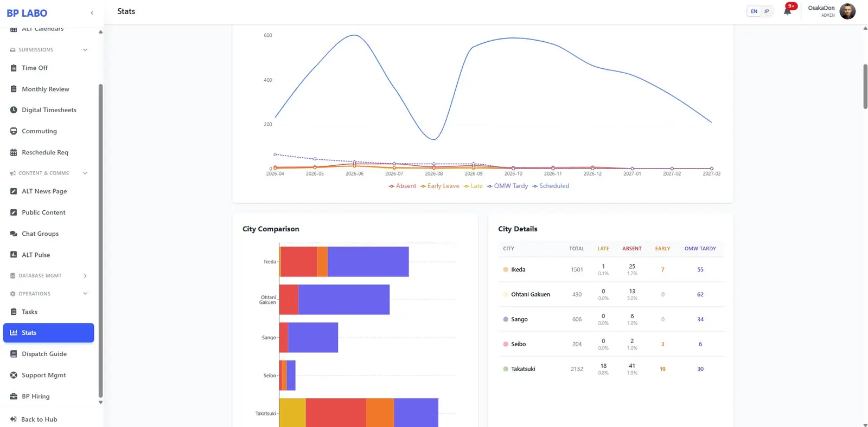Toggle the Early Leave legend series
Image resolution: width=868 pixels, height=427 pixels.
point(440,186)
